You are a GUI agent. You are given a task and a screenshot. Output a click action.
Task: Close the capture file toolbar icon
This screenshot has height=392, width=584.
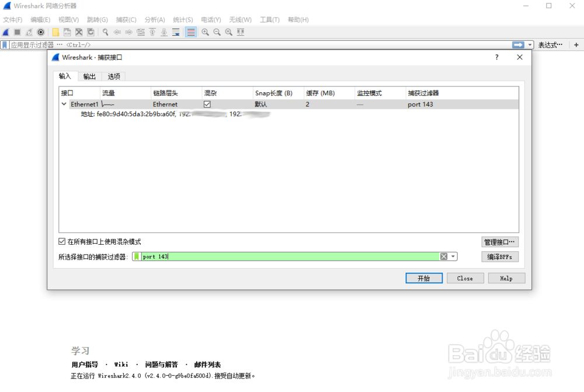[x=79, y=32]
